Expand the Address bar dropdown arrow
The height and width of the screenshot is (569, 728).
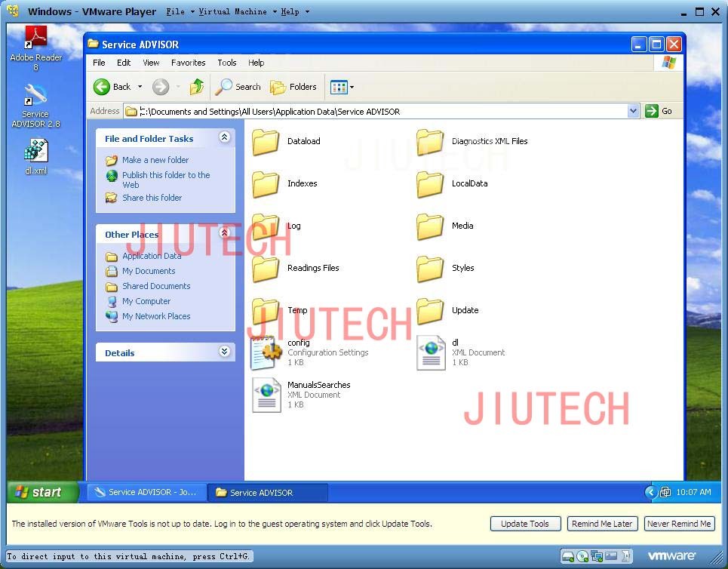[633, 111]
